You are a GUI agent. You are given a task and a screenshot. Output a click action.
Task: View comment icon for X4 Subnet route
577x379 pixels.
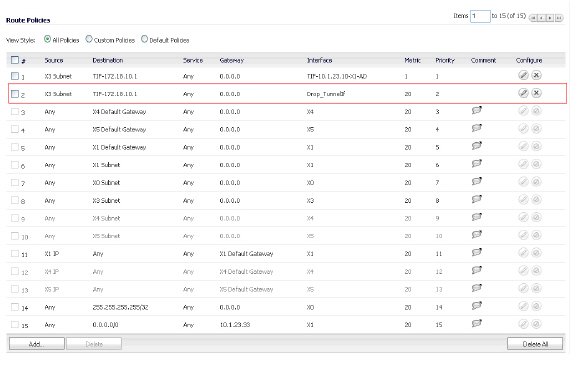click(x=477, y=216)
